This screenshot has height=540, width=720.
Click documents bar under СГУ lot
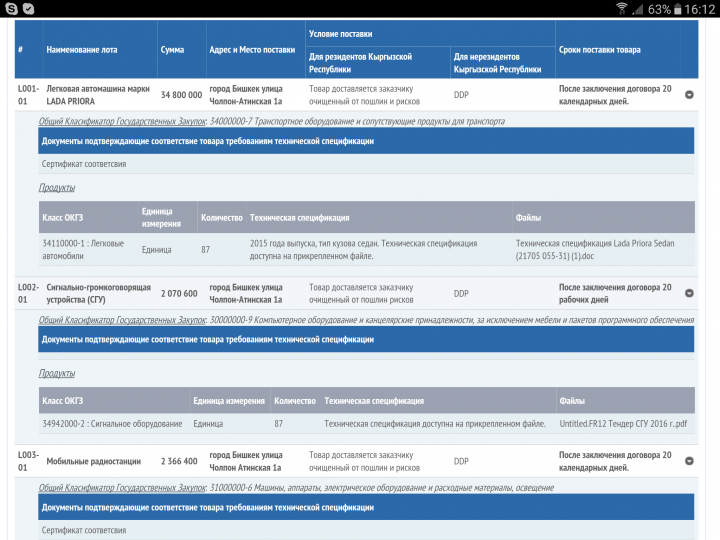click(366, 339)
